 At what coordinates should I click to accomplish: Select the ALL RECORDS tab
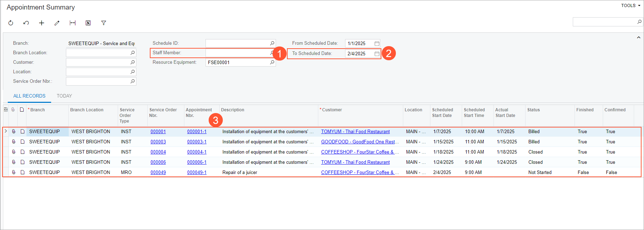(29, 96)
